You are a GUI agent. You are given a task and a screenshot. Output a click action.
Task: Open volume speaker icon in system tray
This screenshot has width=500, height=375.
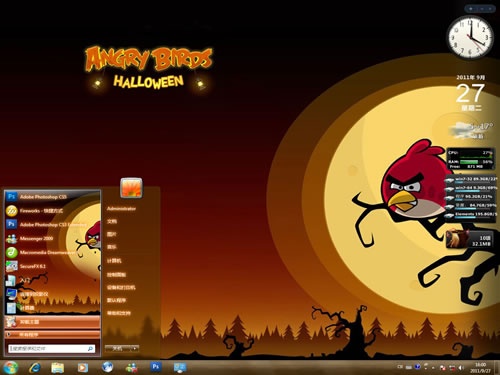pyautogui.click(x=461, y=368)
